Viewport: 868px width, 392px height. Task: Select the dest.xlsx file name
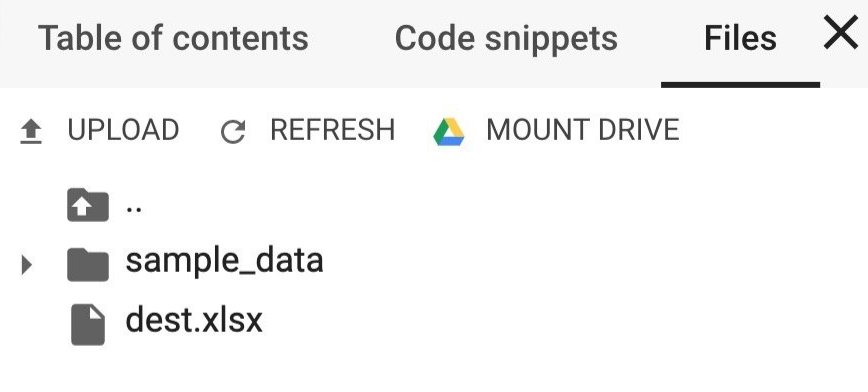point(194,320)
